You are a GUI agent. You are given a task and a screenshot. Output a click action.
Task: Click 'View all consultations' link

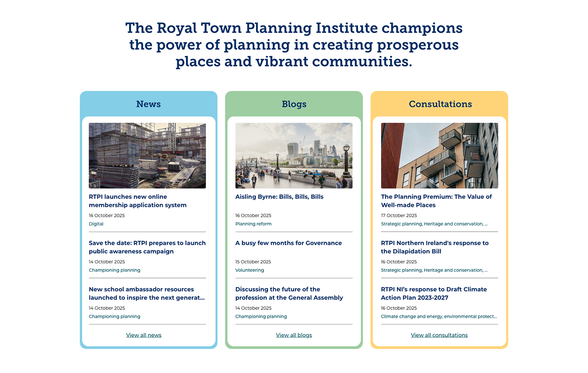pos(439,335)
